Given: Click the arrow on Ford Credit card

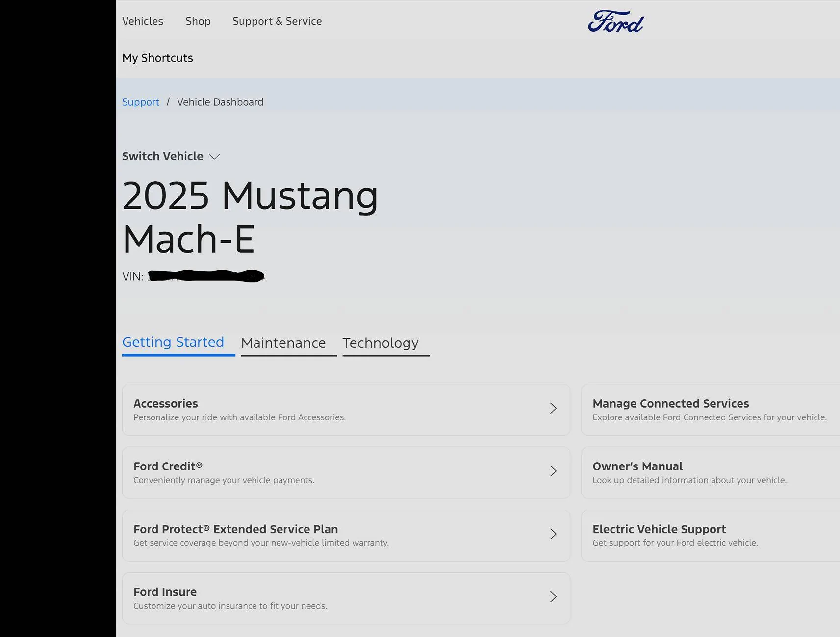Looking at the screenshot, I should (x=553, y=471).
